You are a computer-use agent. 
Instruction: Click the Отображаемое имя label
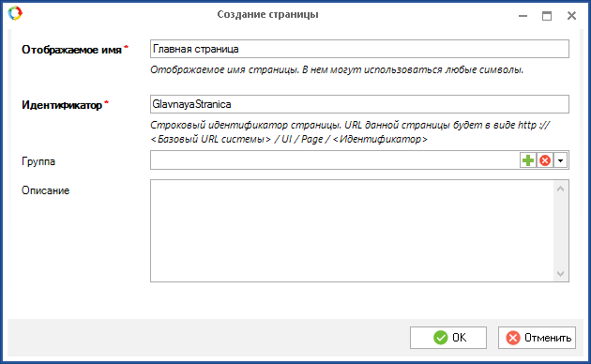pos(71,50)
